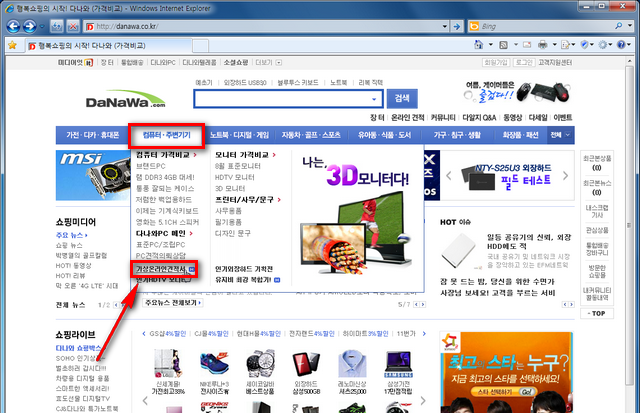Click the blue 검색 search button
This screenshot has height=413, width=640.
click(402, 98)
